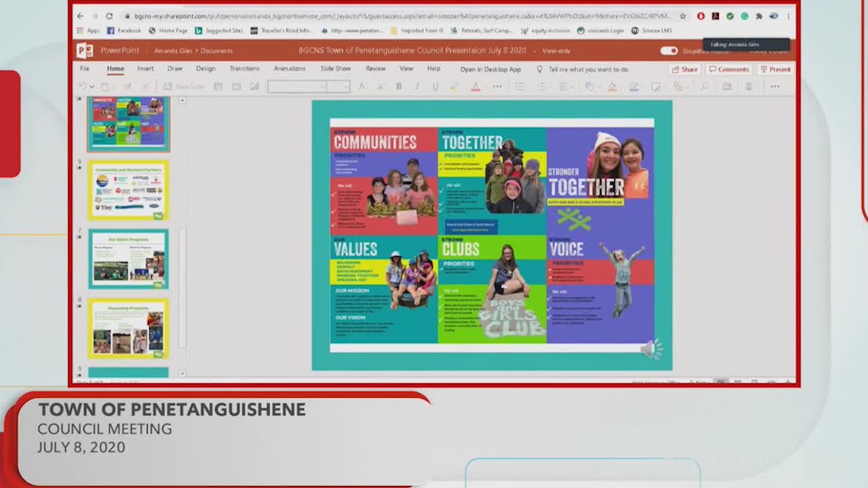Switch to the Design tab
This screenshot has width=868, height=488.
click(205, 69)
